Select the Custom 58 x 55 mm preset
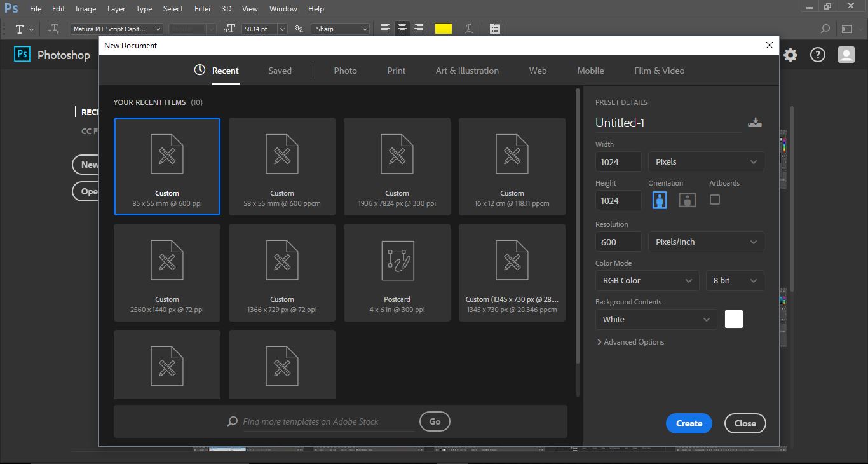 point(282,167)
